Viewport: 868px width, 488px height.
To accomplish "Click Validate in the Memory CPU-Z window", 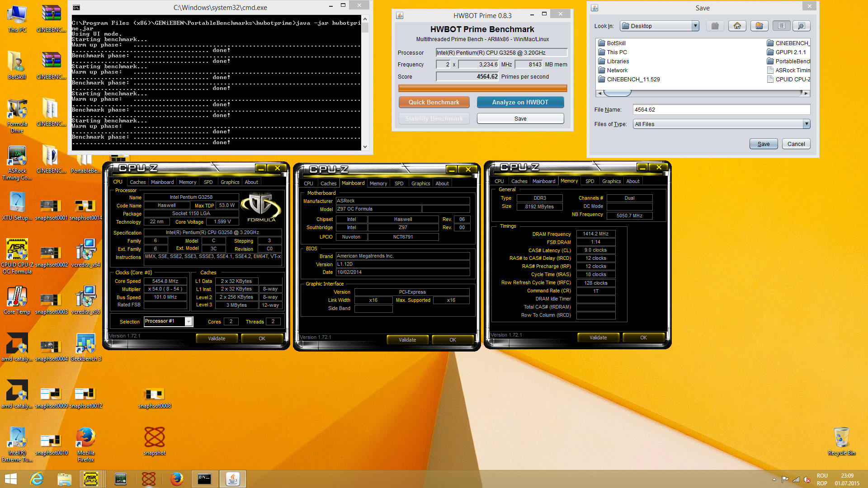I will [598, 338].
